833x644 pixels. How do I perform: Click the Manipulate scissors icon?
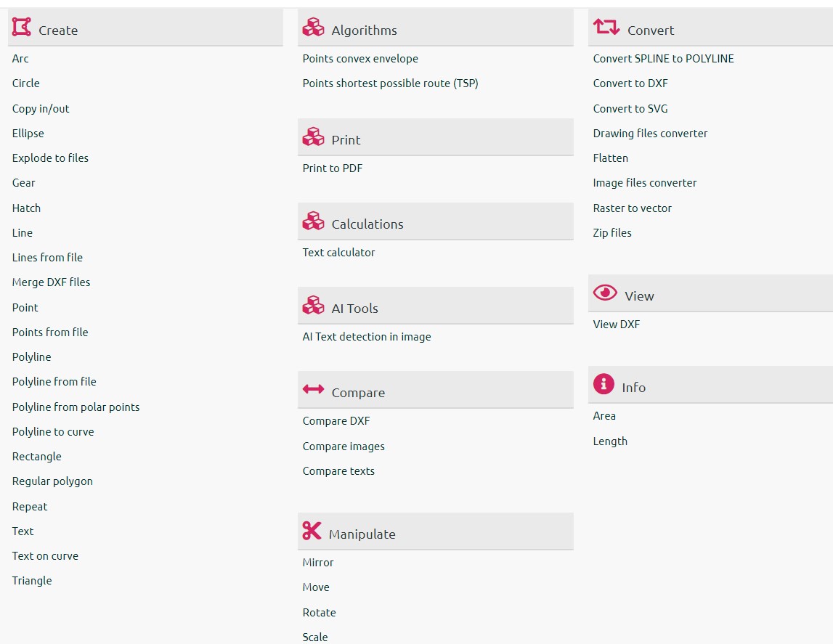point(313,529)
